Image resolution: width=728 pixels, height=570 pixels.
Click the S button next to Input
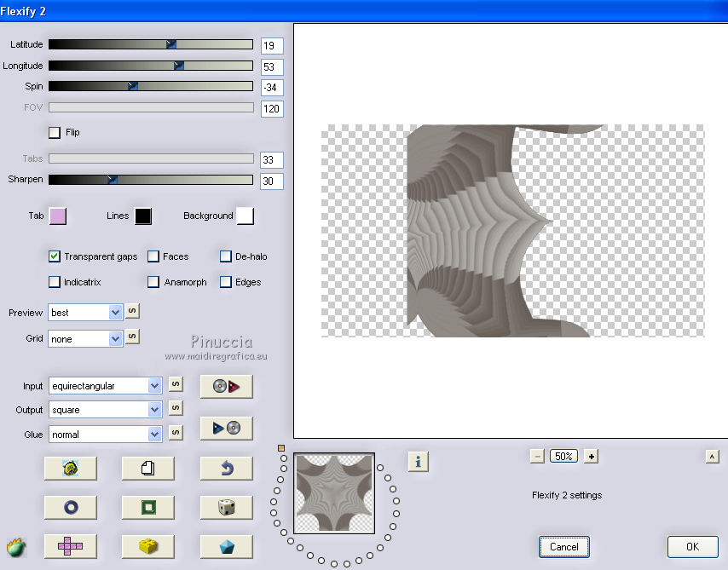coord(176,384)
